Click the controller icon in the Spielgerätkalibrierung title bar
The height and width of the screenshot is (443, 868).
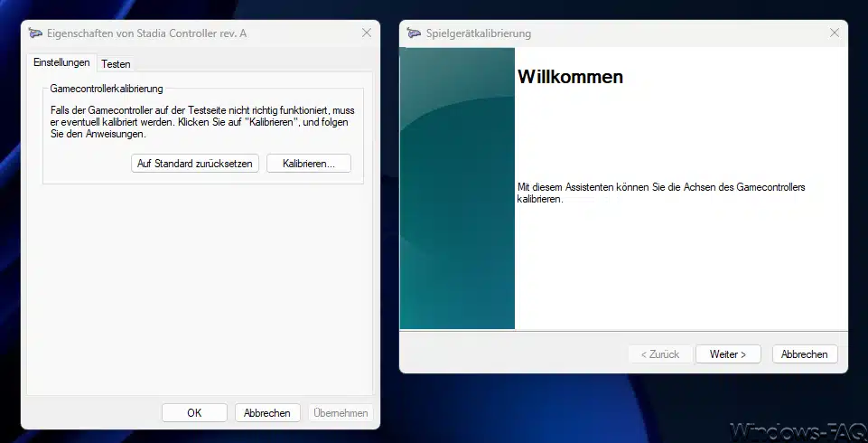414,33
